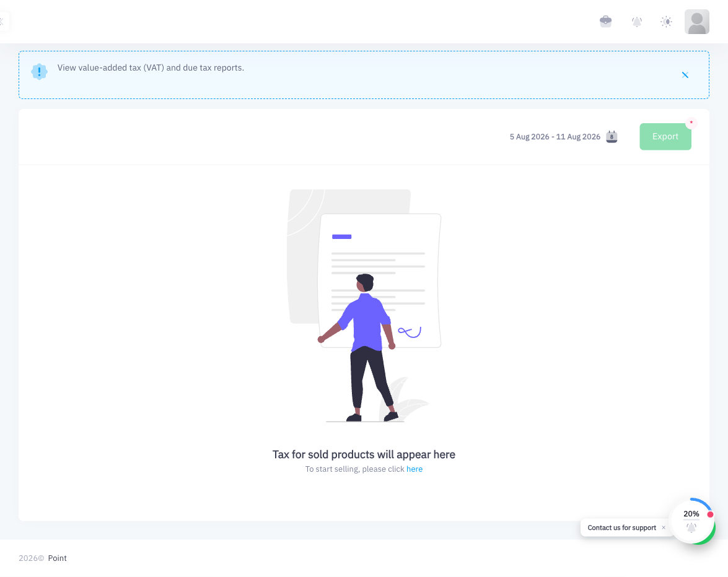The height and width of the screenshot is (577, 728).
Task: Open the Point link in the footer
Action: tap(57, 558)
